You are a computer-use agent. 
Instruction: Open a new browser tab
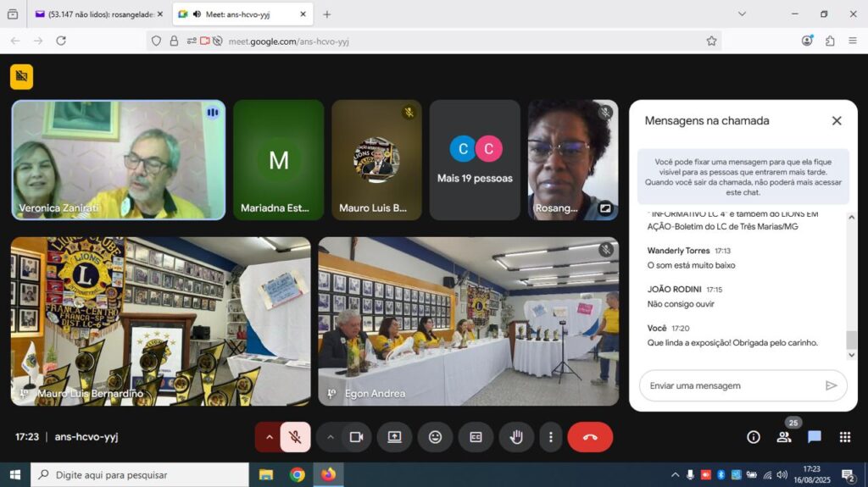click(327, 14)
